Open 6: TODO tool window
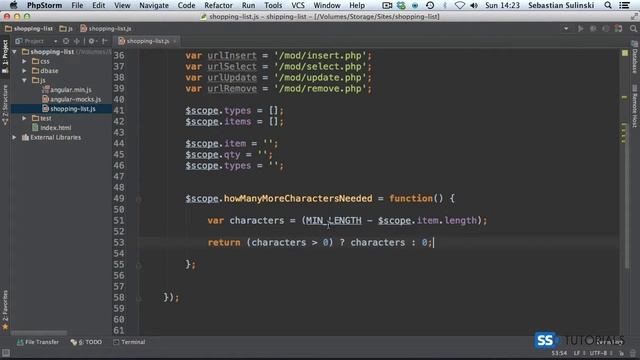Screen dimensions: 640x360 coord(86,342)
